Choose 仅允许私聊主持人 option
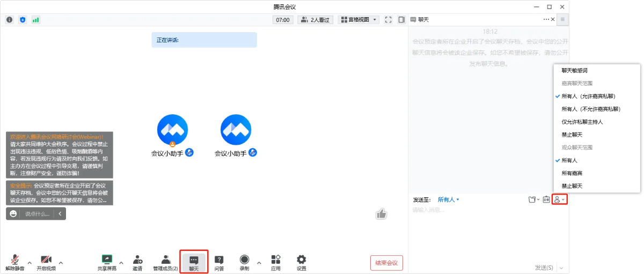The width and height of the screenshot is (644, 274). pyautogui.click(x=597, y=122)
